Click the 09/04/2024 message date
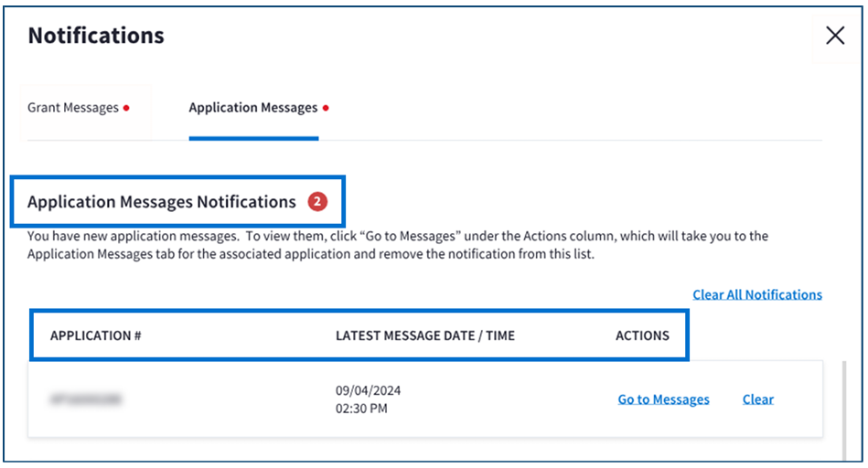The height and width of the screenshot is (468, 868). tap(368, 390)
